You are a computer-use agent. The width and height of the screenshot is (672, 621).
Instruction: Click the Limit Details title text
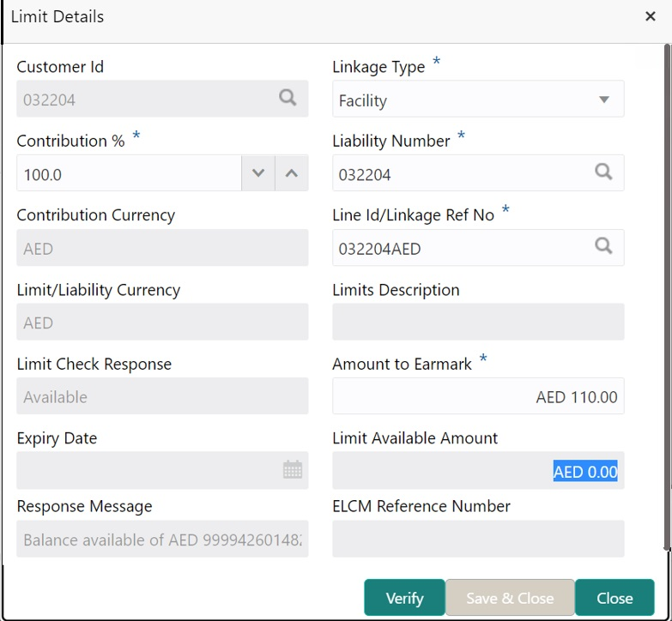click(x=58, y=16)
